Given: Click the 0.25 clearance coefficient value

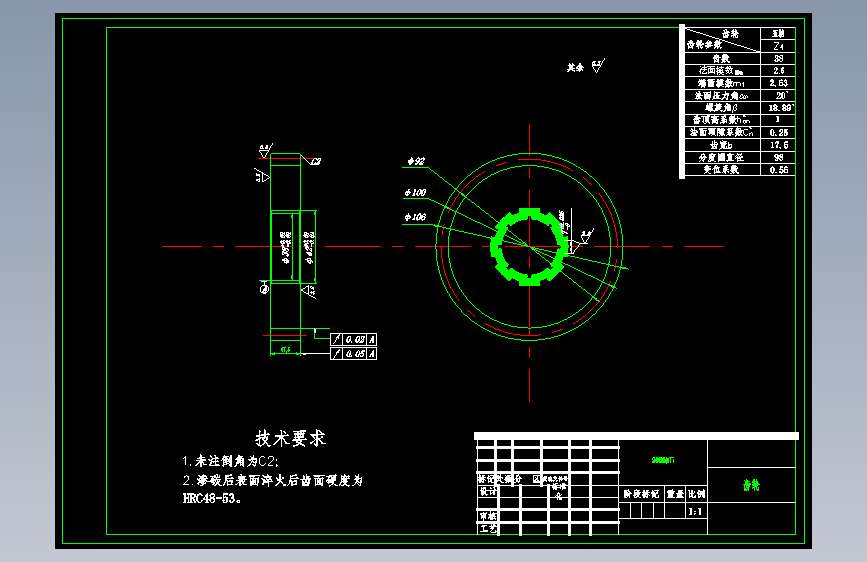Looking at the screenshot, I should [778, 132].
